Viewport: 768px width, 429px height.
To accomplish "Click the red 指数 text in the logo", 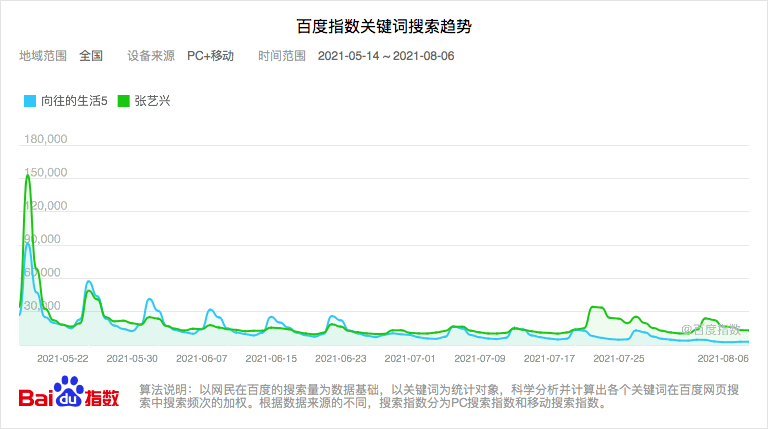I will pos(102,398).
